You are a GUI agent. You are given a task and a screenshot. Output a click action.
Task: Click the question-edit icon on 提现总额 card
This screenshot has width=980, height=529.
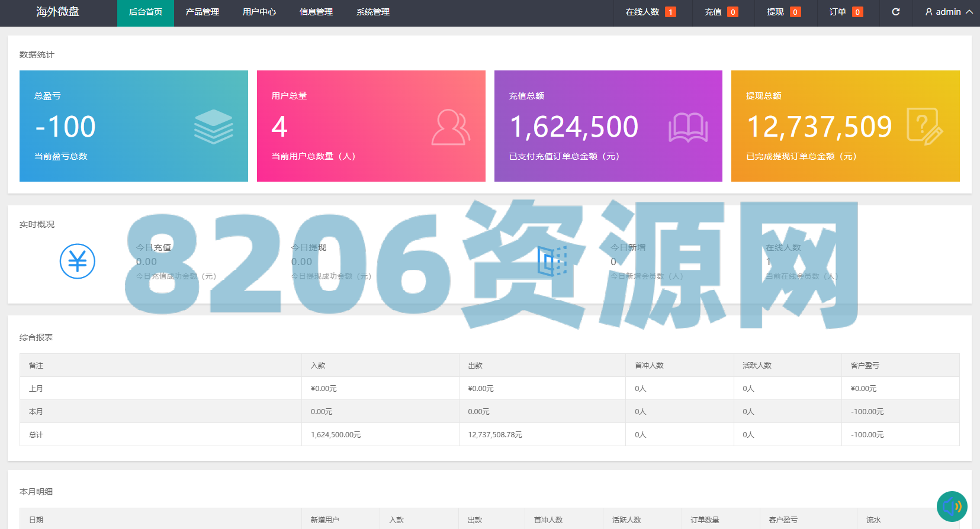pos(925,127)
